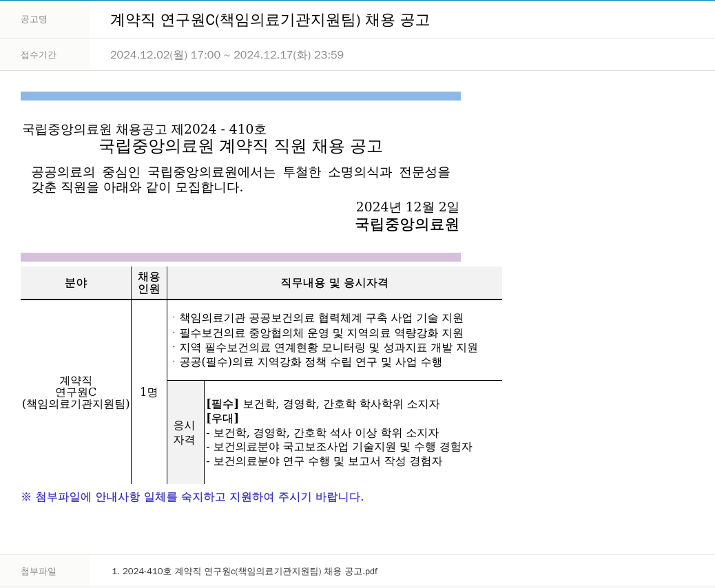Click the application period 2024.12.02 ~ 2024.12.17
715x588 pixels.
pyautogui.click(x=227, y=54)
